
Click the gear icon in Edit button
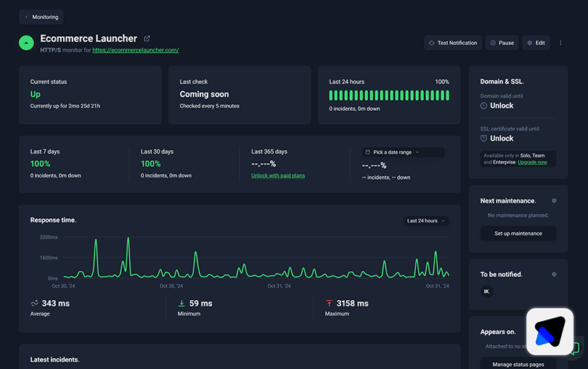530,43
